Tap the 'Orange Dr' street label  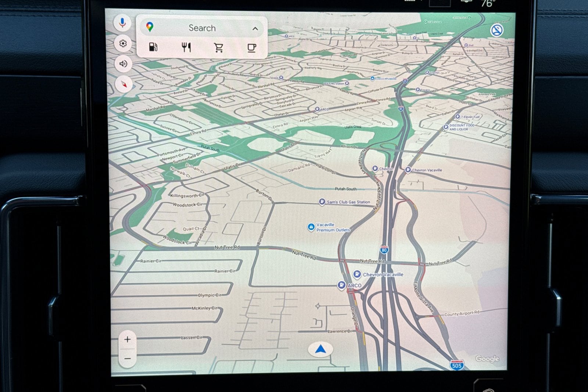[x=354, y=318]
